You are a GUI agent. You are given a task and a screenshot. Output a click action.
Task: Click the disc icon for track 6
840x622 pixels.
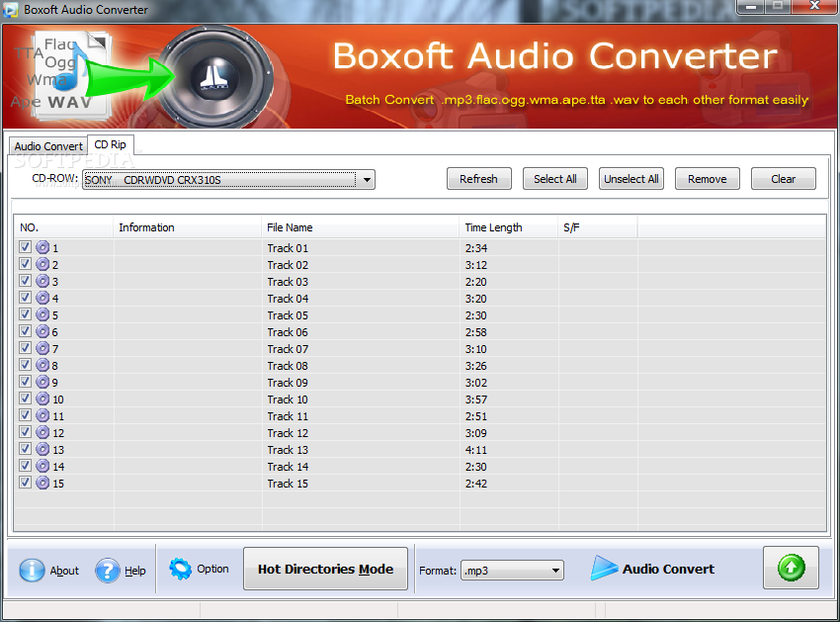coord(42,331)
